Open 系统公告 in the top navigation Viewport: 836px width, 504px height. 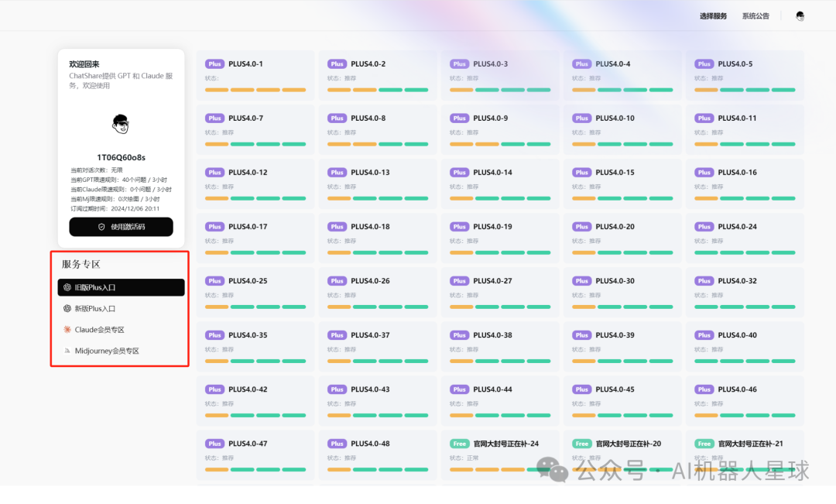755,16
